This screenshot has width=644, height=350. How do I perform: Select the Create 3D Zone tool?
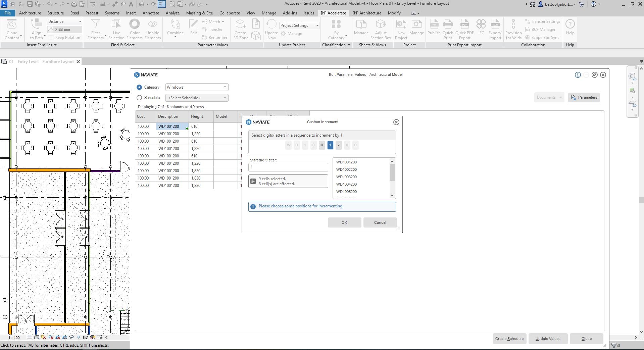click(240, 29)
